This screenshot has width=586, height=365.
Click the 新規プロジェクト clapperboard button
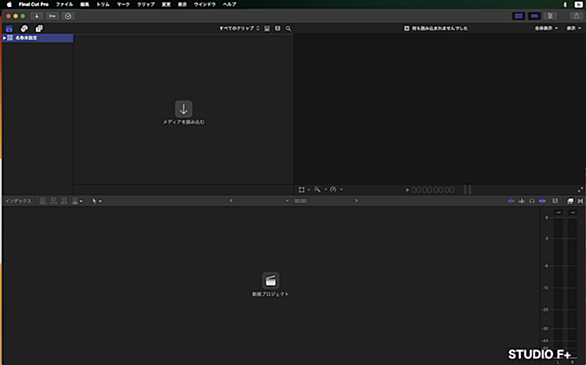click(270, 281)
